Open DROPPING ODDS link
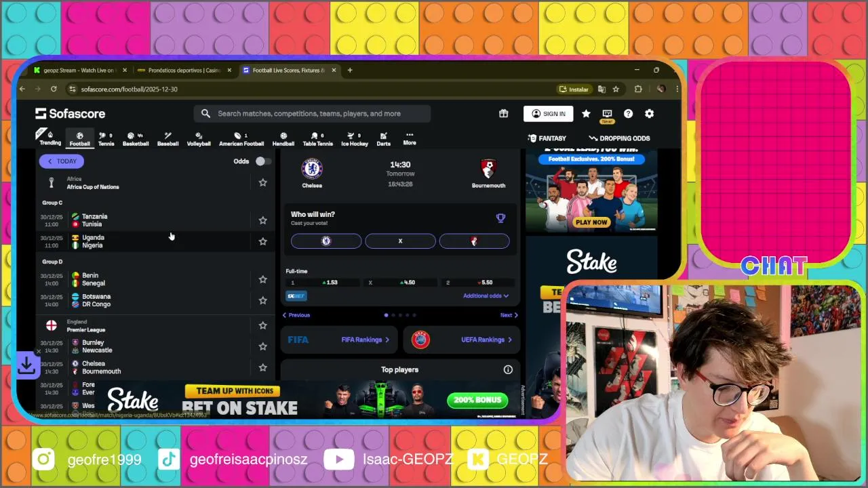Screen dimensions: 868x488 click(619, 138)
